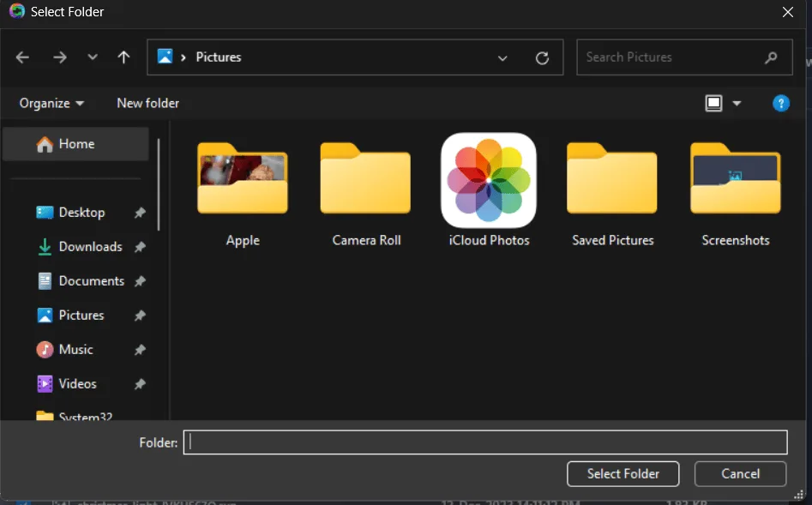Screen dimensions: 812x505
Task: Open the view options dropdown arrow
Action: [x=737, y=104]
